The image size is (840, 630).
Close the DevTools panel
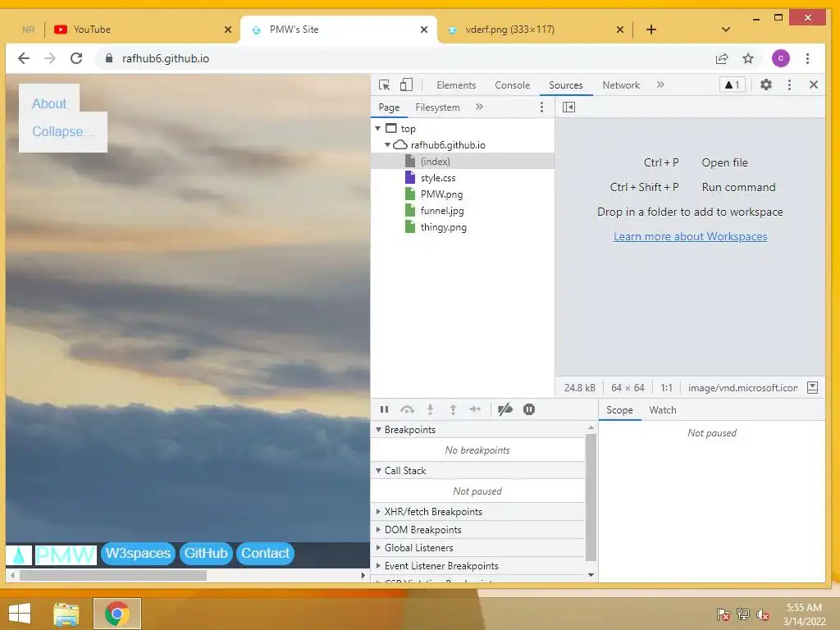813,84
